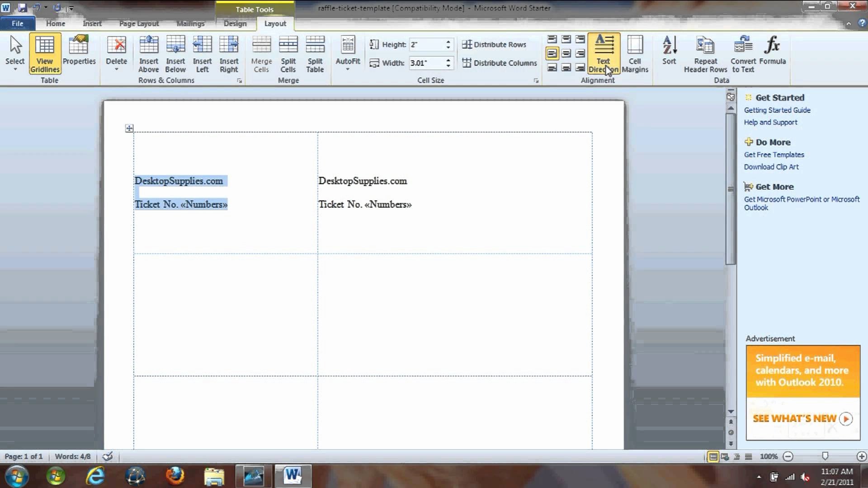Click the Get Free Templates link
The image size is (868, 488).
pos(774,155)
